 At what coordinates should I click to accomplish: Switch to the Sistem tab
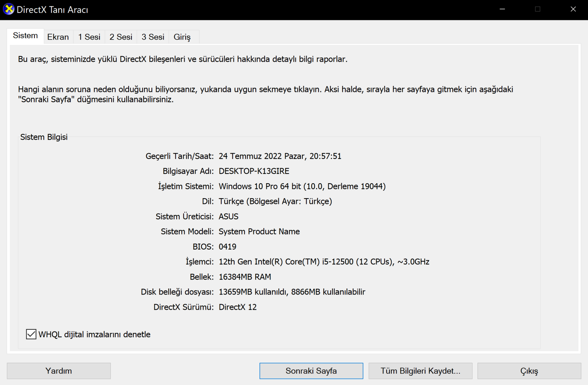[25, 36]
